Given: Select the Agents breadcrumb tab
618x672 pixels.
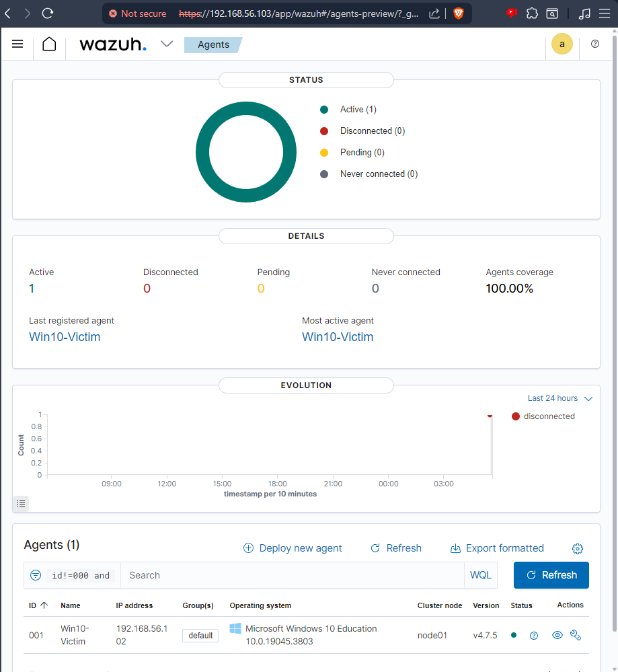Looking at the screenshot, I should click(213, 44).
